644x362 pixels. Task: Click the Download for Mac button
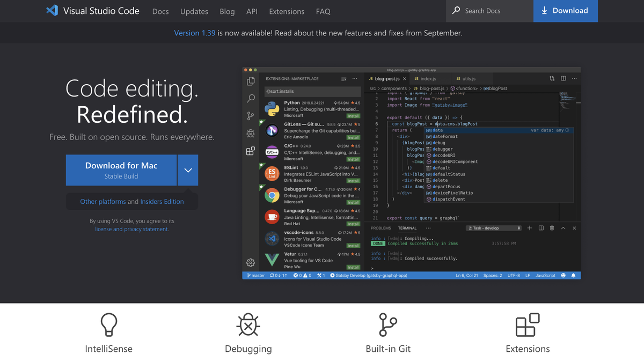(121, 169)
